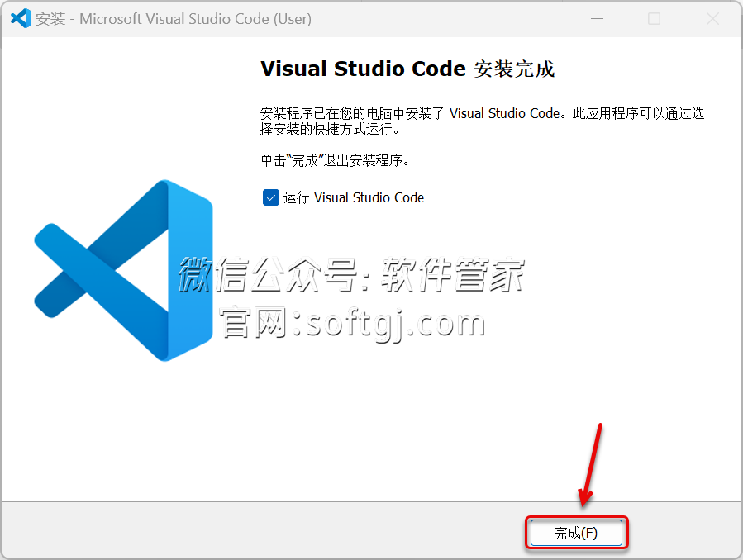Click the '运行 Visual Studio Code' label text
The image size is (743, 560).
coord(354,197)
